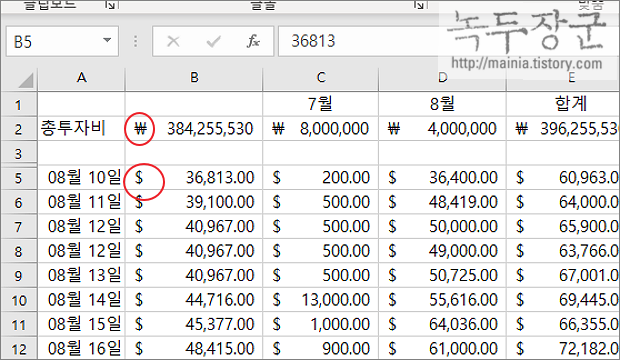Select row 2 header
The height and width of the screenshot is (360, 620).
point(19,129)
